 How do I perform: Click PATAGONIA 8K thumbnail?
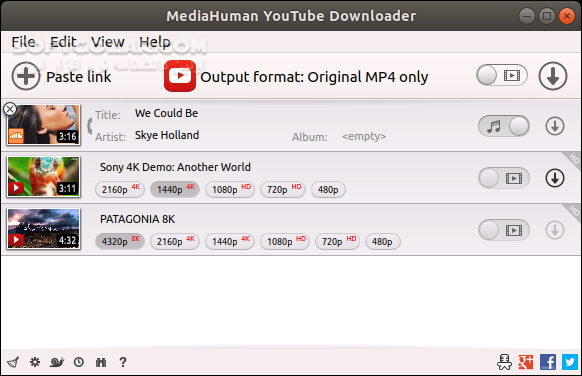pos(43,228)
